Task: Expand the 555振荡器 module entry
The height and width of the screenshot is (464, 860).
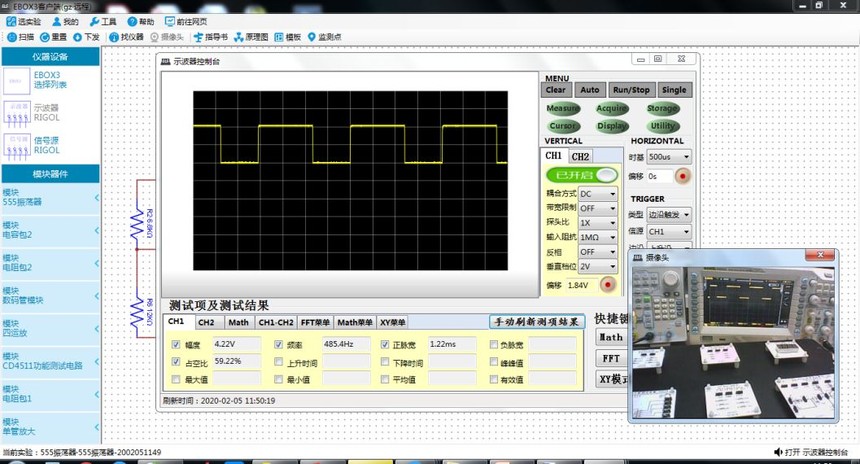Action: 50,197
